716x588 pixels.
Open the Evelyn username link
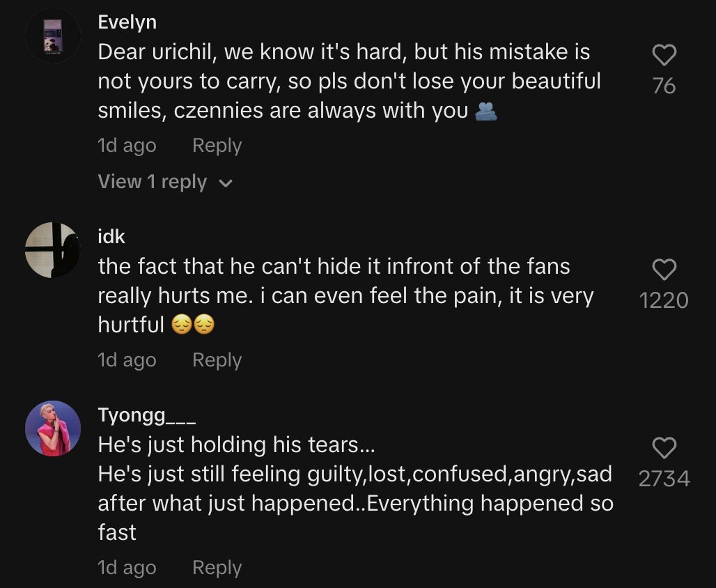click(127, 22)
